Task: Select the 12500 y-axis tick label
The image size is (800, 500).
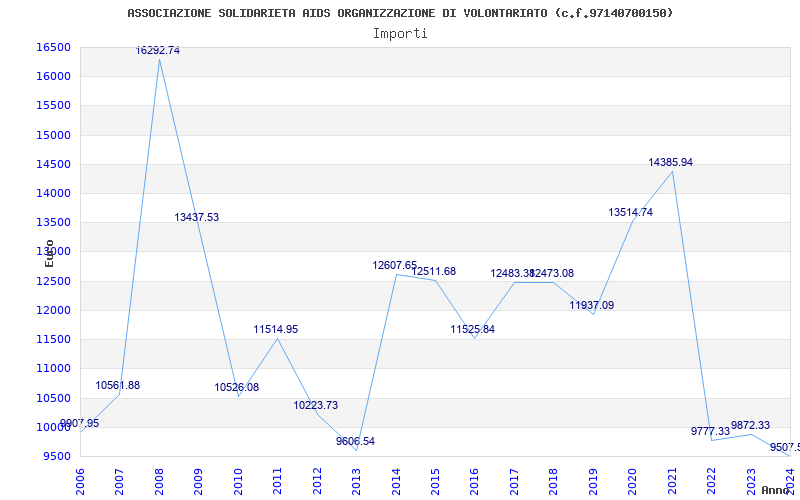Action: [x=54, y=281]
